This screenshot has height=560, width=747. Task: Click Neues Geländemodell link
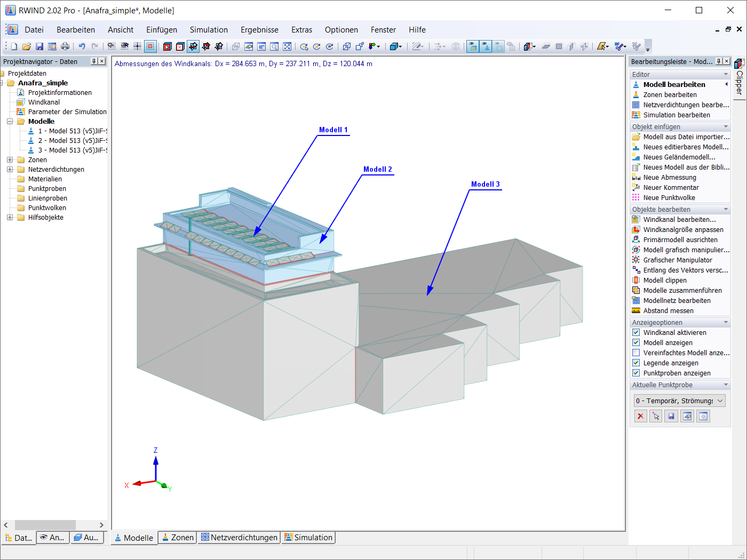679,157
